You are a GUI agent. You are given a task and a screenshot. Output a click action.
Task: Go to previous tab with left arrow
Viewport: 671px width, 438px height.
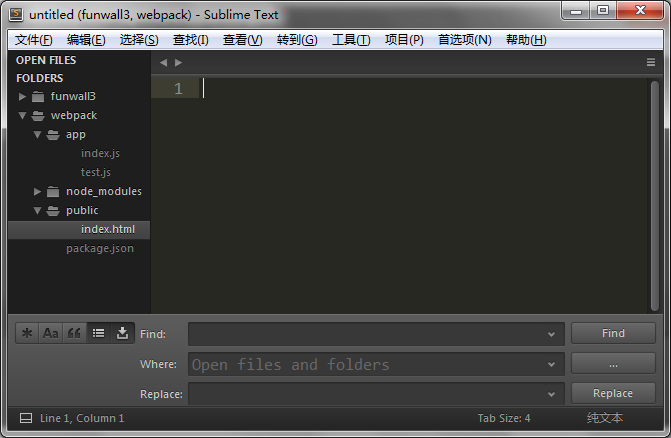pos(163,62)
